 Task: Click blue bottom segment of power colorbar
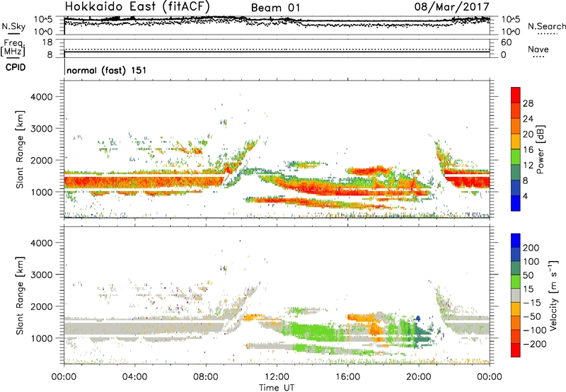[x=516, y=203]
